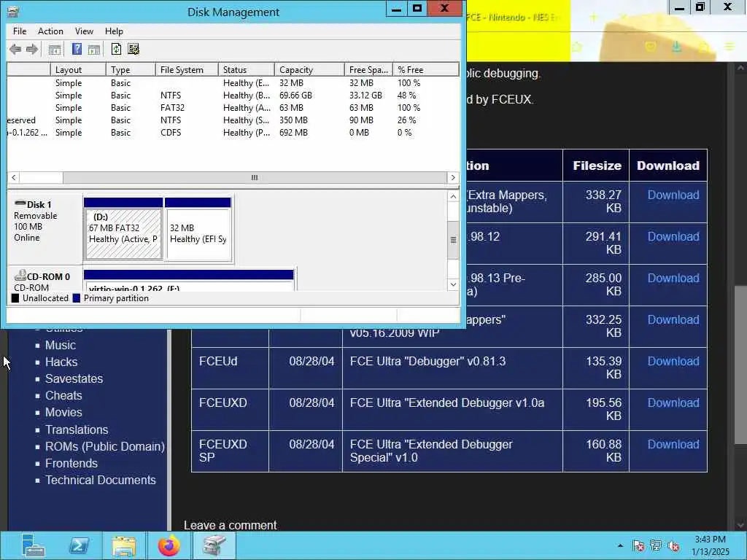Open the Savestates sidebar link

74,378
